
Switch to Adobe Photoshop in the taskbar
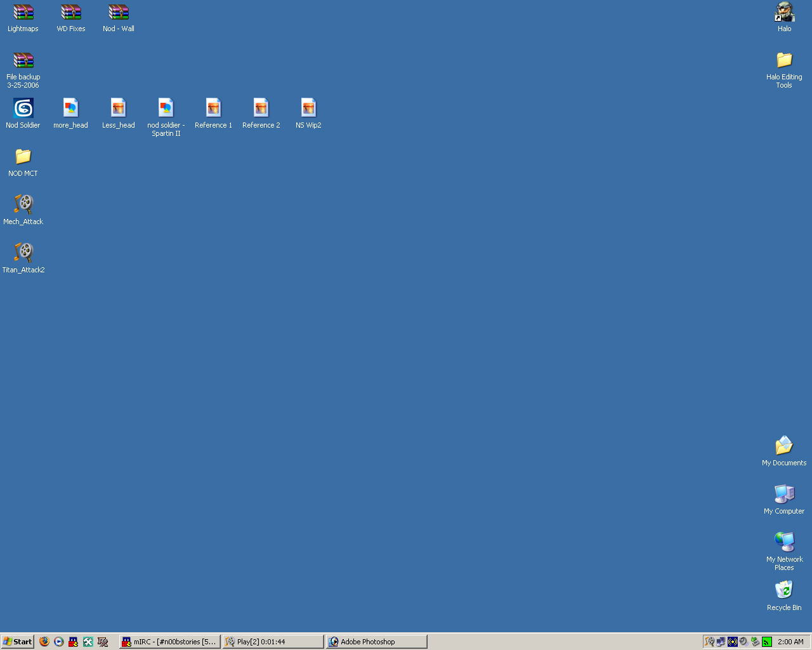[376, 642]
